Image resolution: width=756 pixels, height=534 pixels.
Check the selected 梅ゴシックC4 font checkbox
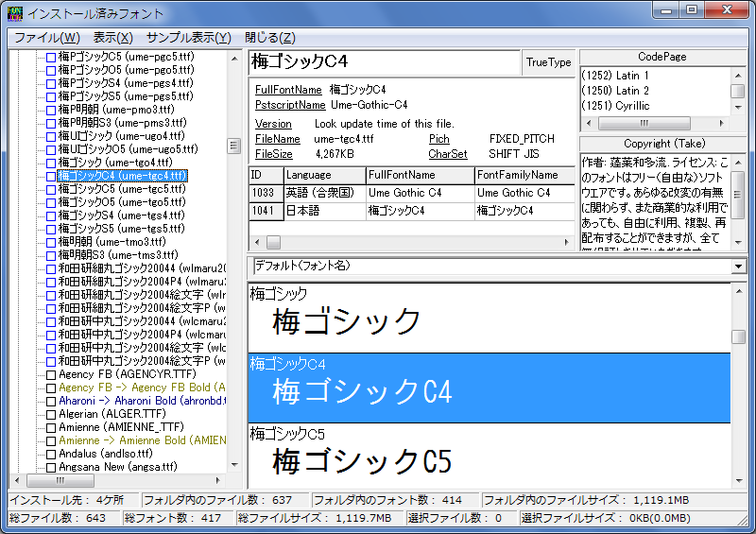tap(51, 176)
